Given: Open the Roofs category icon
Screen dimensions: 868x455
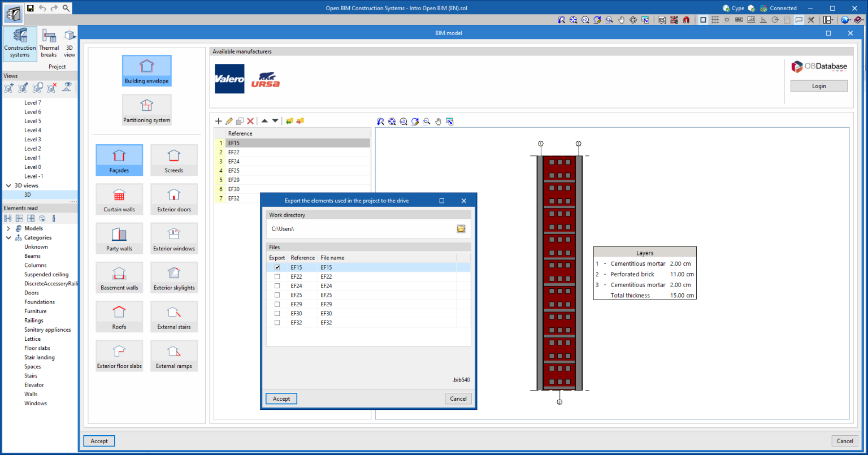Looking at the screenshot, I should (x=119, y=317).
